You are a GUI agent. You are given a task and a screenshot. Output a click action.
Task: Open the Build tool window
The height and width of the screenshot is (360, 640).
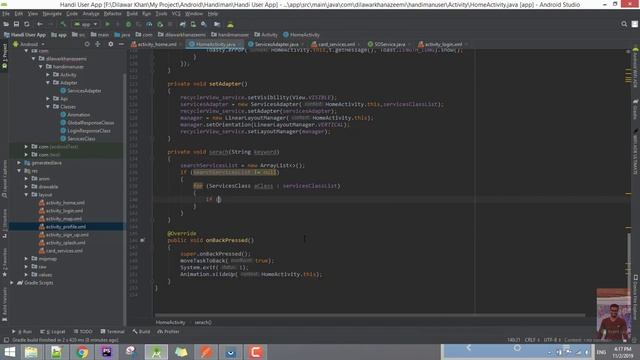point(141,331)
